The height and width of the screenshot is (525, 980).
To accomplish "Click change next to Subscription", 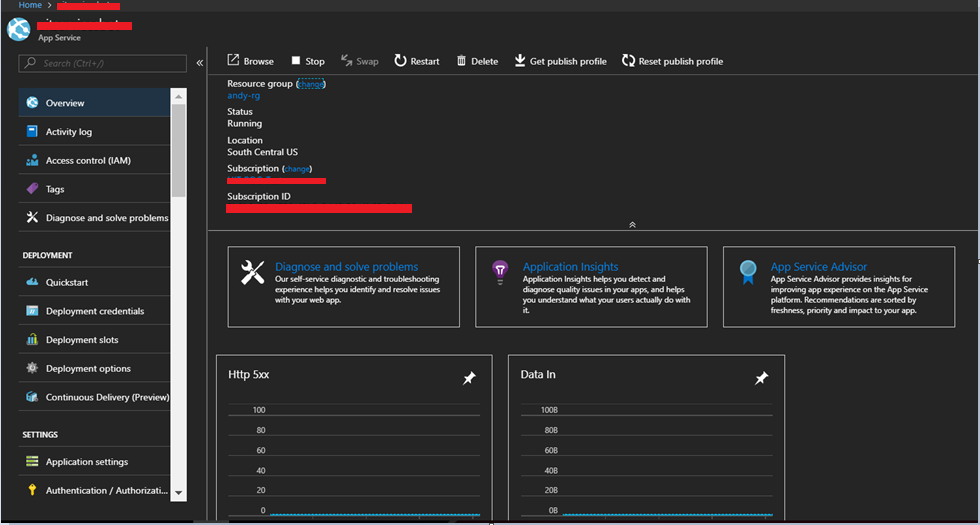I will (297, 169).
